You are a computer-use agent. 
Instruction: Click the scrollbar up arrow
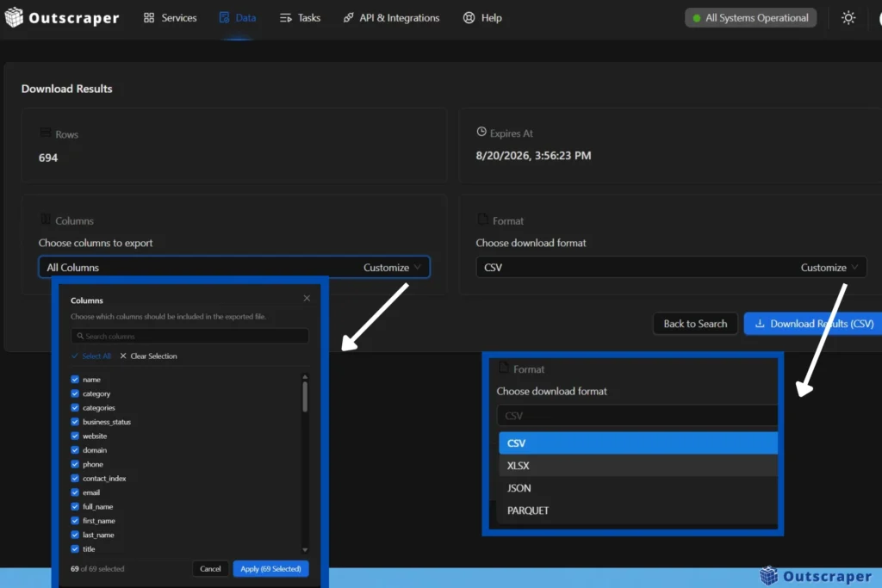pos(305,376)
